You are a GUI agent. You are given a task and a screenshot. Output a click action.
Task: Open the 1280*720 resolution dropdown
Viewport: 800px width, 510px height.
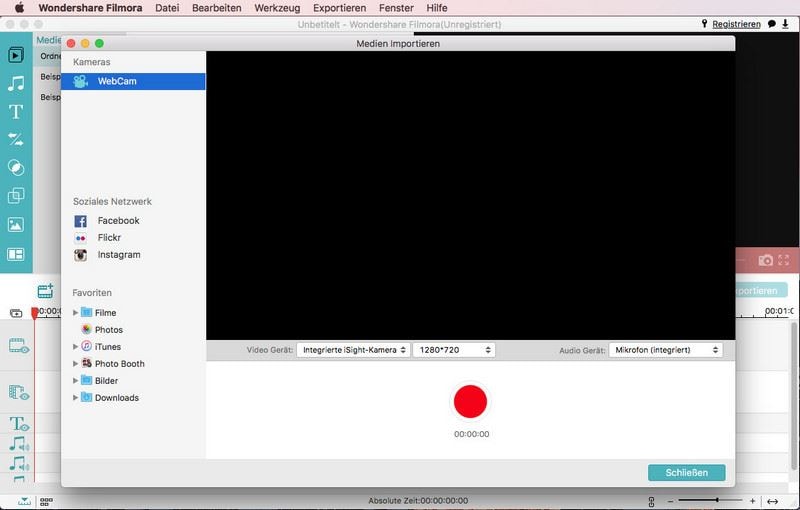tap(454, 350)
